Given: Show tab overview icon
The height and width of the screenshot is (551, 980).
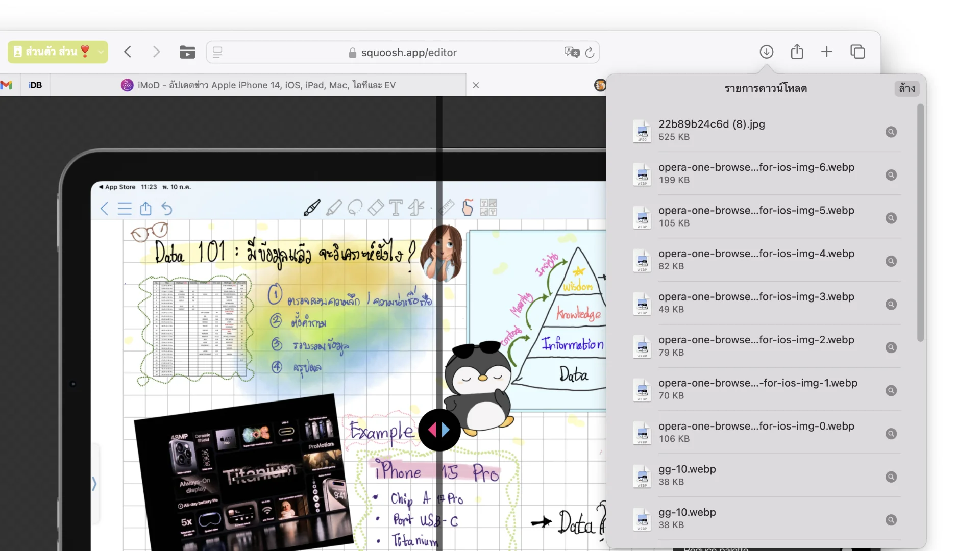Looking at the screenshot, I should [x=857, y=52].
